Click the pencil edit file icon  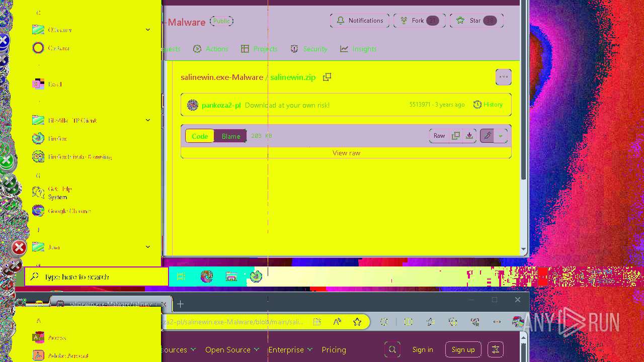(x=487, y=136)
